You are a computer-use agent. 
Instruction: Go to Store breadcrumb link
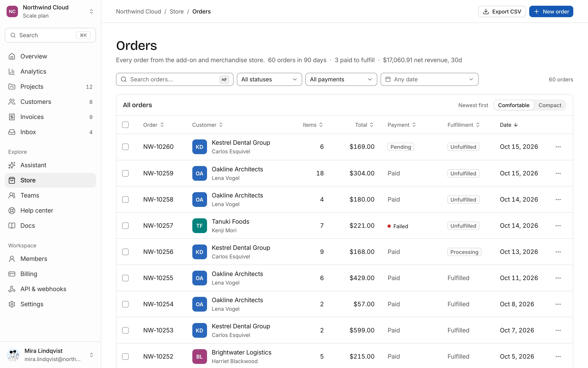(177, 11)
